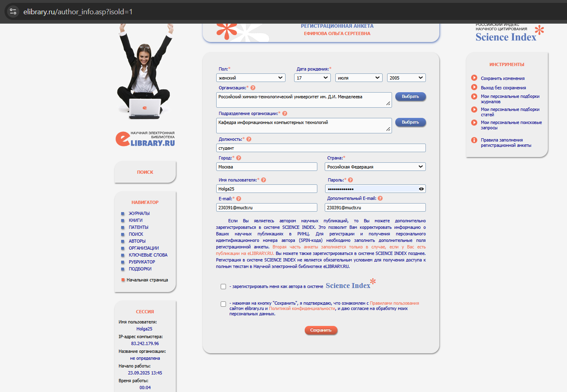Go to АВТОРЫ in navigator menu

click(x=137, y=241)
